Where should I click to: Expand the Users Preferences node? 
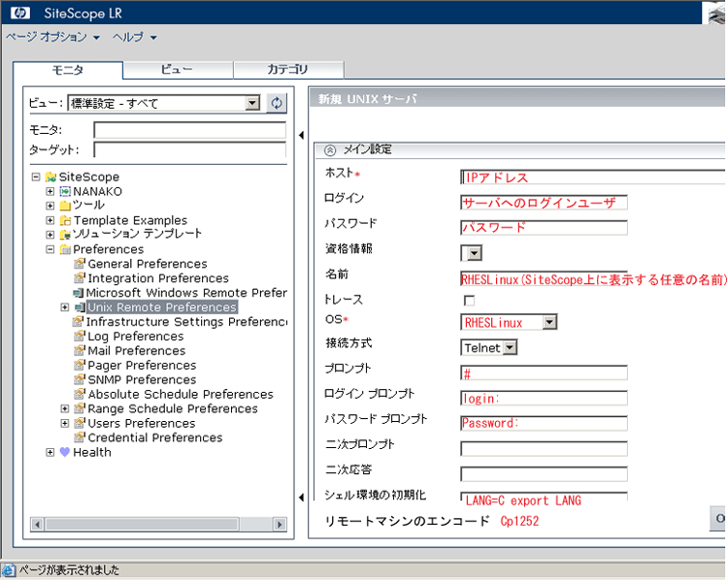(x=65, y=423)
